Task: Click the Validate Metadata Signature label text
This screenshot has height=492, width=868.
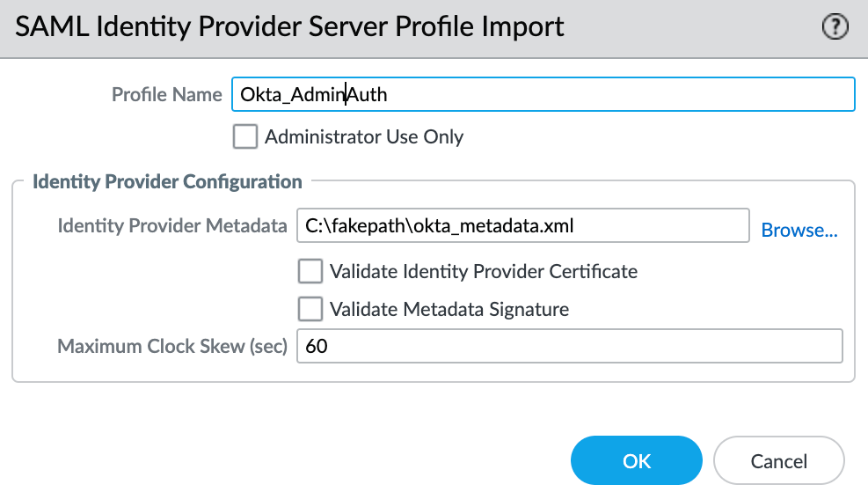Action: [449, 309]
